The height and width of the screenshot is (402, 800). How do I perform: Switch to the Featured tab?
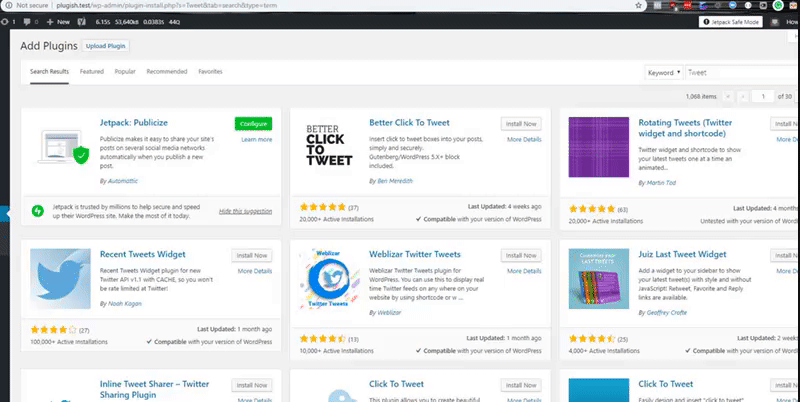(92, 71)
